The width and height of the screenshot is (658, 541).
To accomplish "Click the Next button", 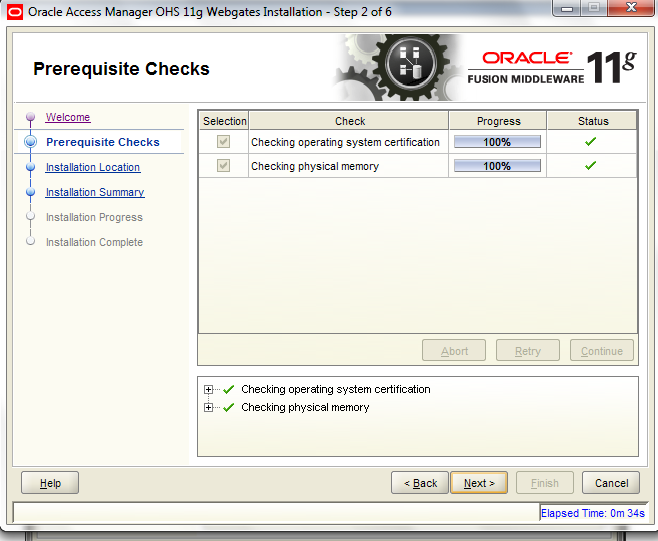I will [x=479, y=483].
